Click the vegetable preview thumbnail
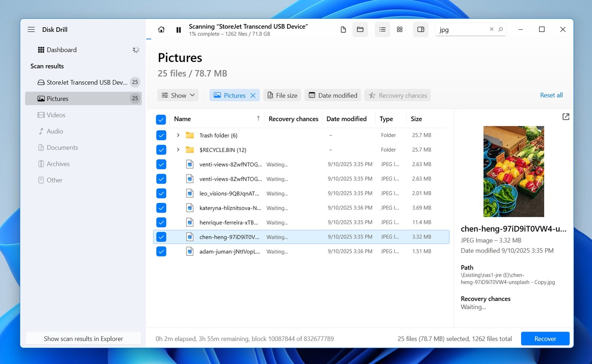This screenshot has width=592, height=364. tap(514, 172)
